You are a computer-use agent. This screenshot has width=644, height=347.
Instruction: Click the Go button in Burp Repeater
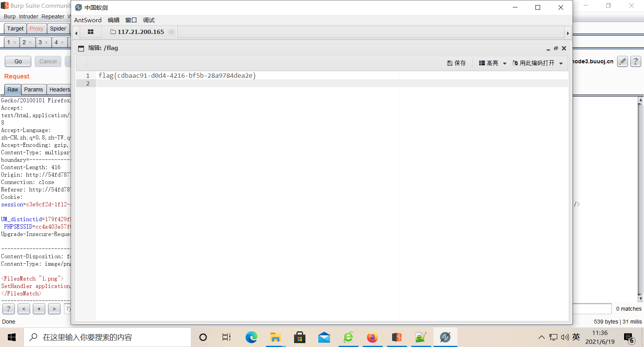(18, 61)
